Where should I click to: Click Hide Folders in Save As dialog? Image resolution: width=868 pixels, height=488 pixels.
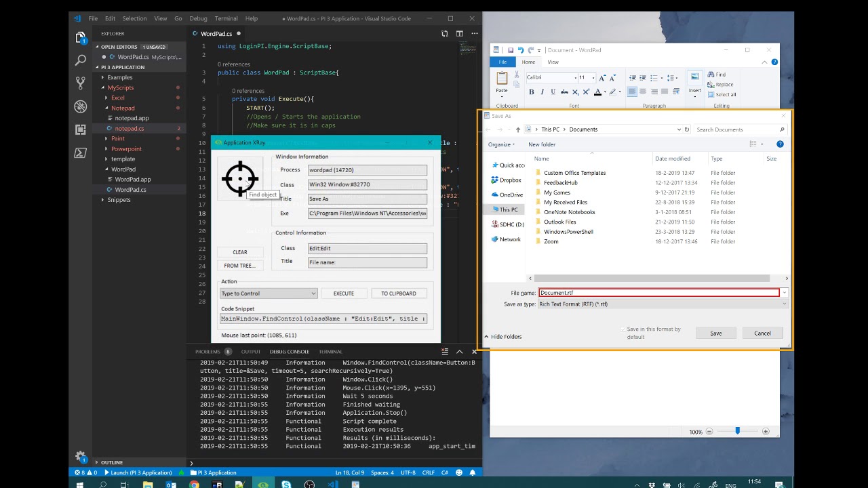point(502,337)
